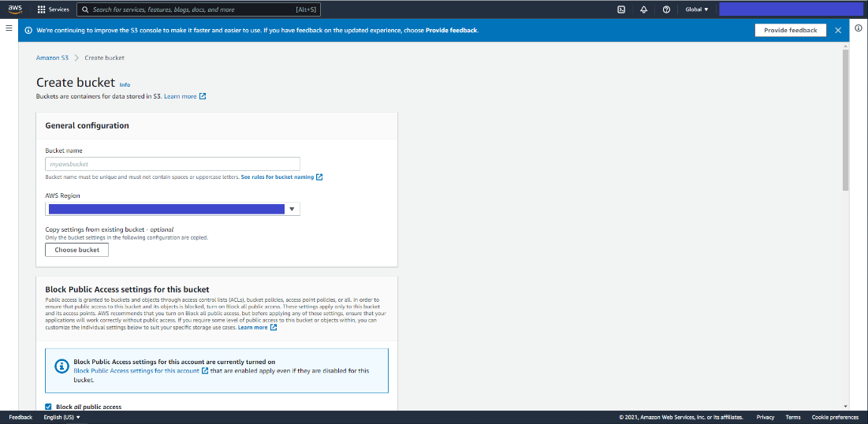
Task: Expand the Global region dropdown
Action: pyautogui.click(x=696, y=9)
